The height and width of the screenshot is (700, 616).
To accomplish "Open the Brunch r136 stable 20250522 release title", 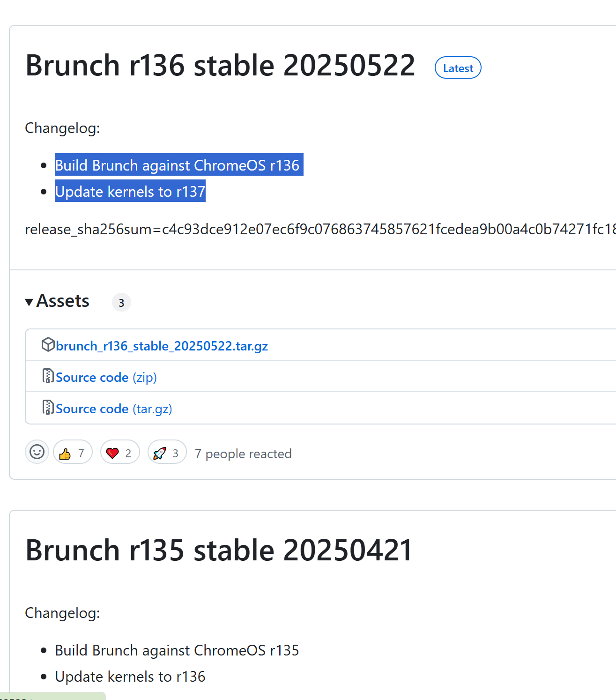I will tap(220, 65).
